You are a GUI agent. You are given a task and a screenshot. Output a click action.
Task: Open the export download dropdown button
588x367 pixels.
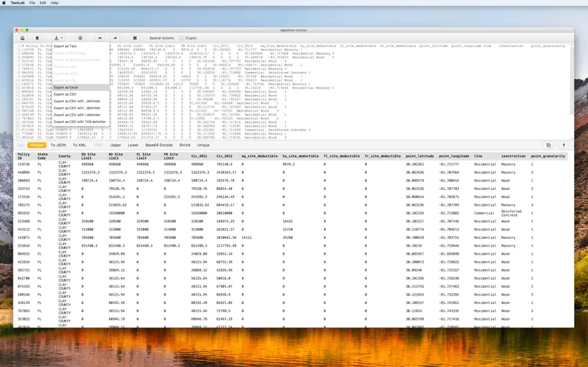point(59,38)
